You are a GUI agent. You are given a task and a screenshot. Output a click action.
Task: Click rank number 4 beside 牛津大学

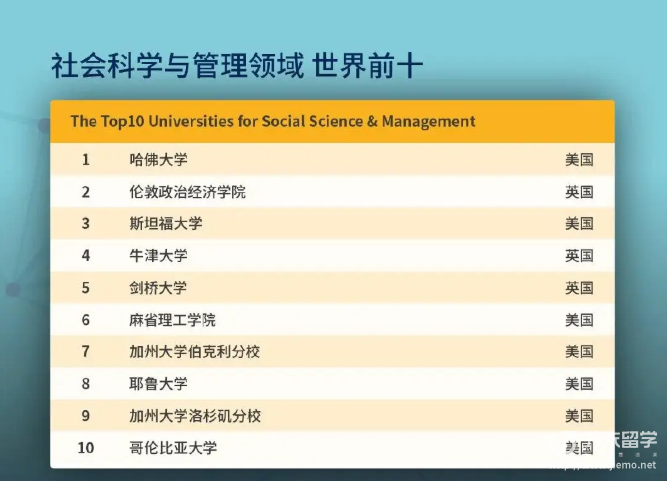click(86, 256)
